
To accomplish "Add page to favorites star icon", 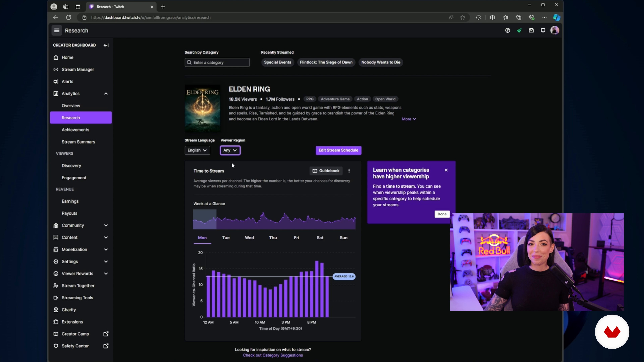I will [463, 17].
